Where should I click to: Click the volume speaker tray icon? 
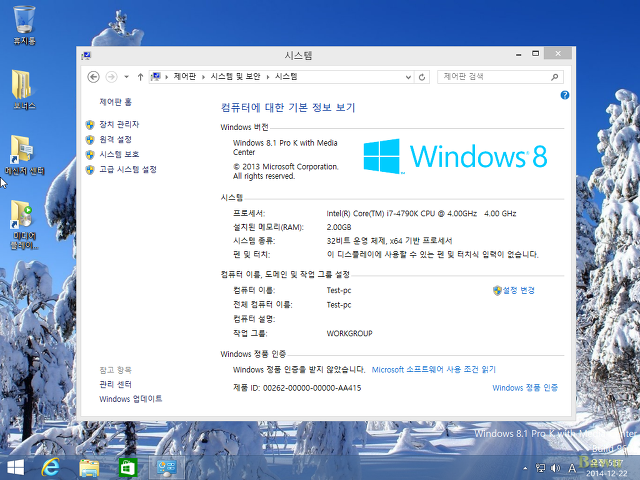click(x=556, y=468)
